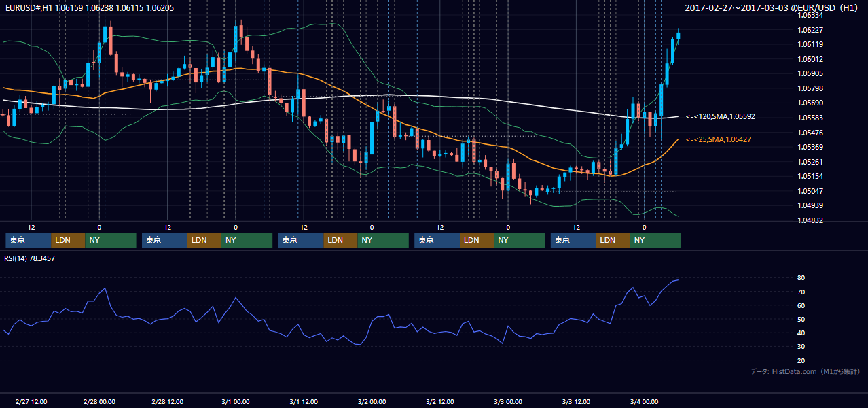This screenshot has height=408, width=868.
Task: Click the leftmost 東京 session block
Action: tap(28, 240)
